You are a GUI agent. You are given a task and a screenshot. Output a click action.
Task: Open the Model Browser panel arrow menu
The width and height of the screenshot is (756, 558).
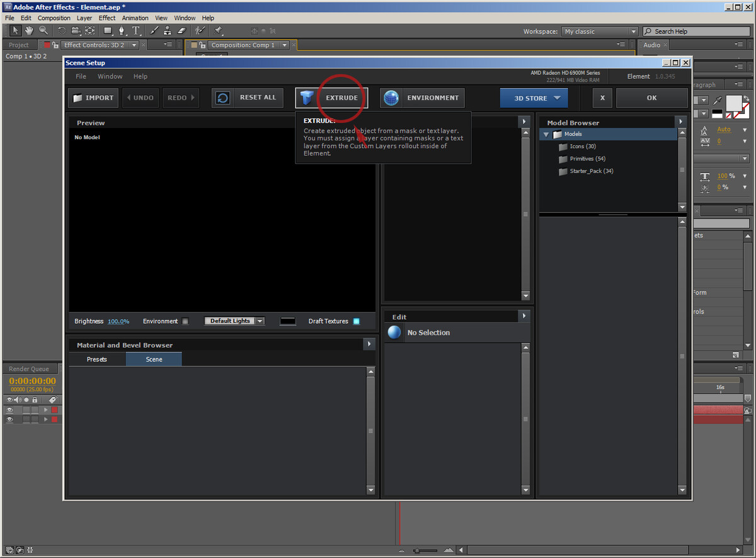click(x=680, y=122)
